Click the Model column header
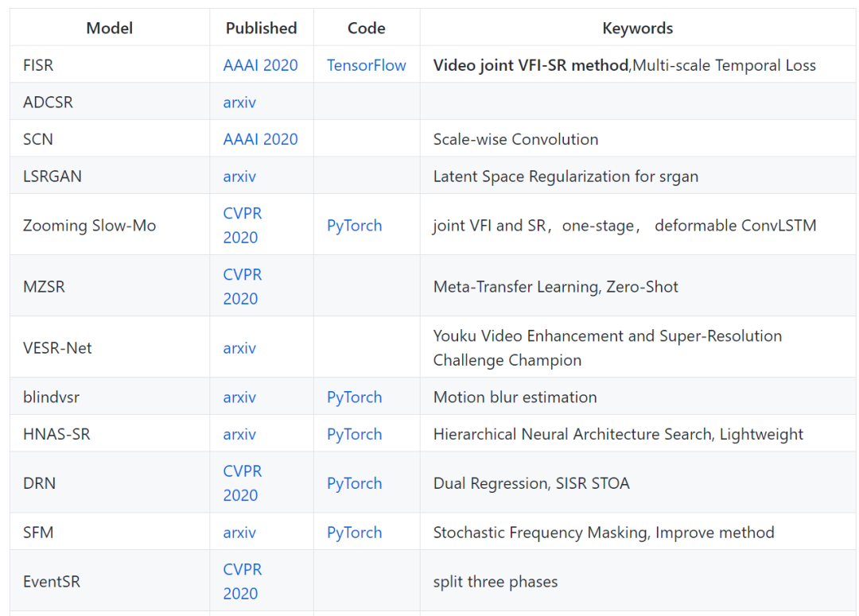Screen dimensions: 859x616 click(x=109, y=29)
